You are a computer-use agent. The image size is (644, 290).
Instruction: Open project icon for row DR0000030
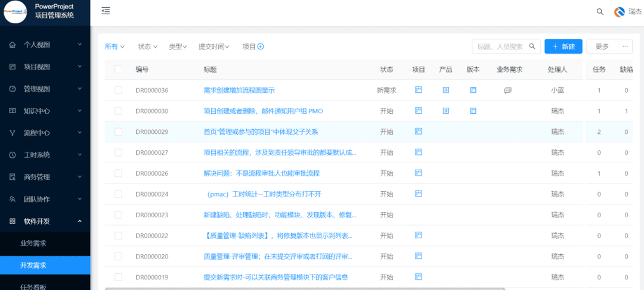coord(419,110)
